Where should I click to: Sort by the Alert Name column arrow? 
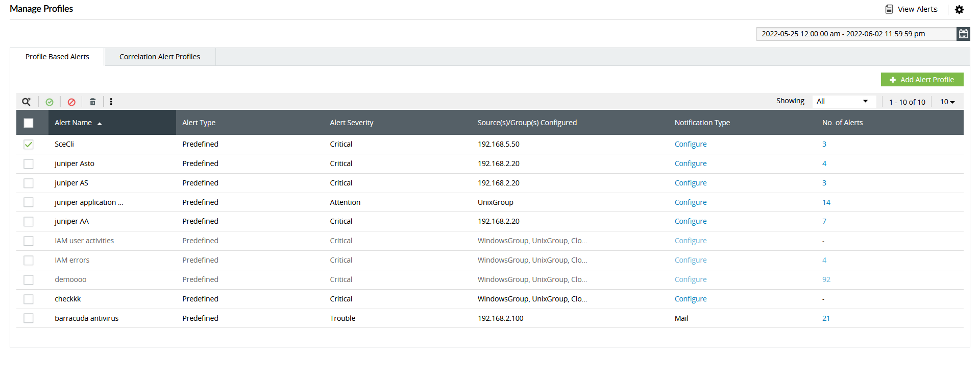point(100,123)
